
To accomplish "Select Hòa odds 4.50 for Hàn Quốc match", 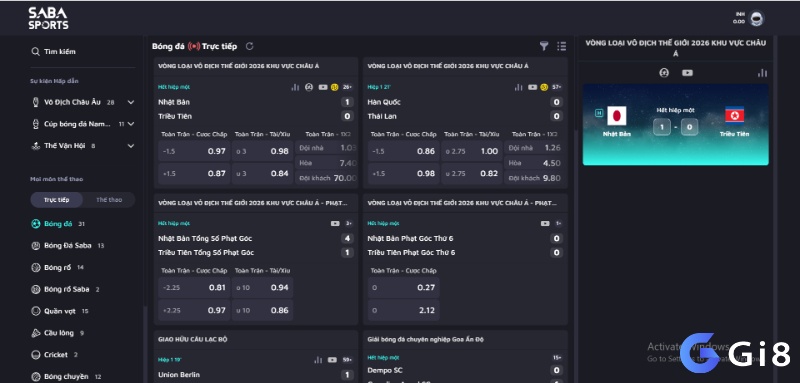I will click(x=534, y=163).
